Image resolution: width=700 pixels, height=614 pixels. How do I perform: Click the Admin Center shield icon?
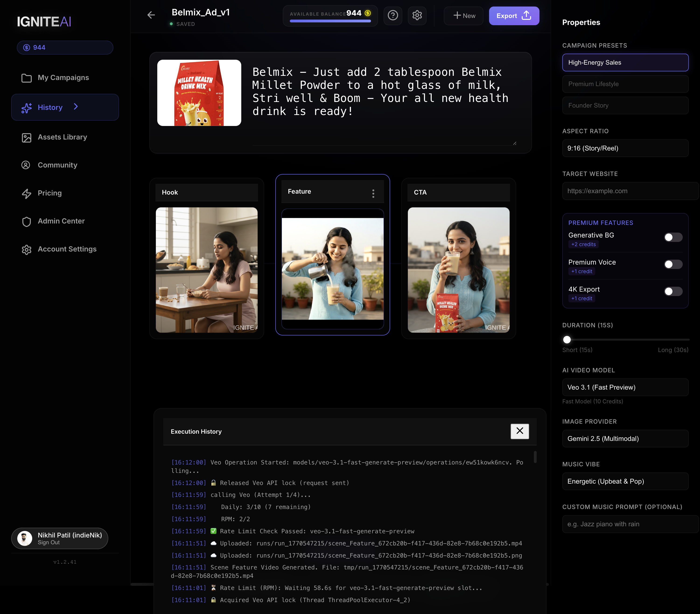(26, 222)
